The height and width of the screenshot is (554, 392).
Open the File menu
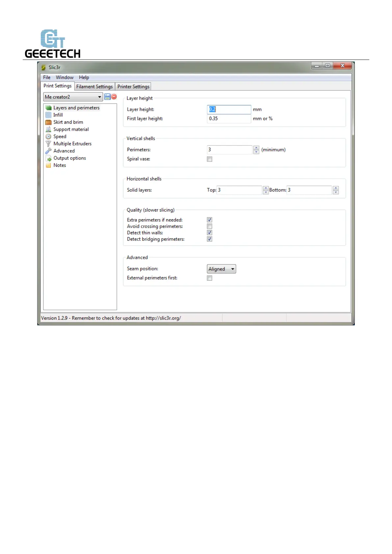pyautogui.click(x=47, y=78)
